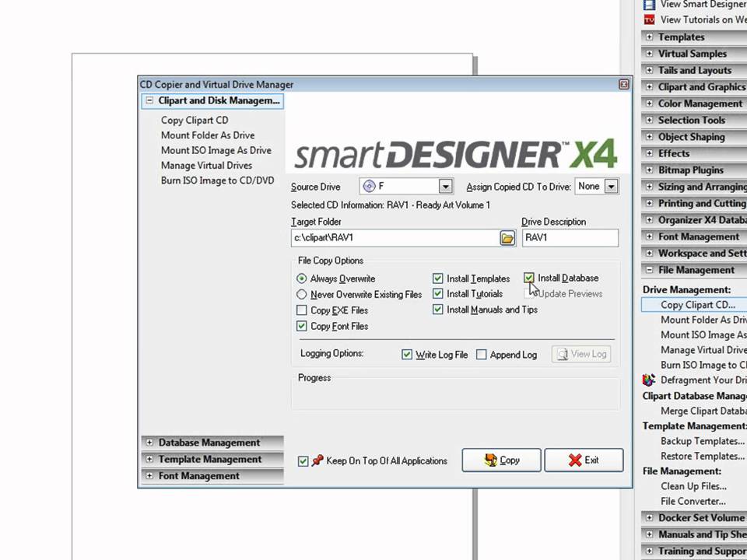Click the pushpin icon beside Keep On Top

(317, 460)
